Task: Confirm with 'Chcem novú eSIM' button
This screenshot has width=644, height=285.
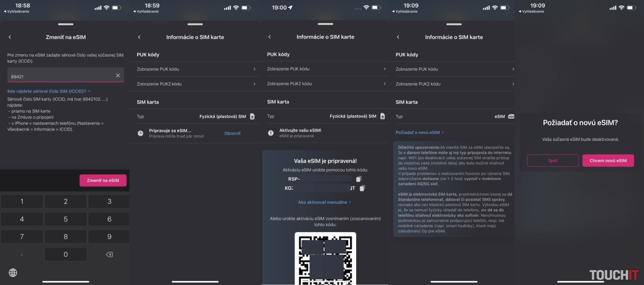Action: [x=608, y=161]
